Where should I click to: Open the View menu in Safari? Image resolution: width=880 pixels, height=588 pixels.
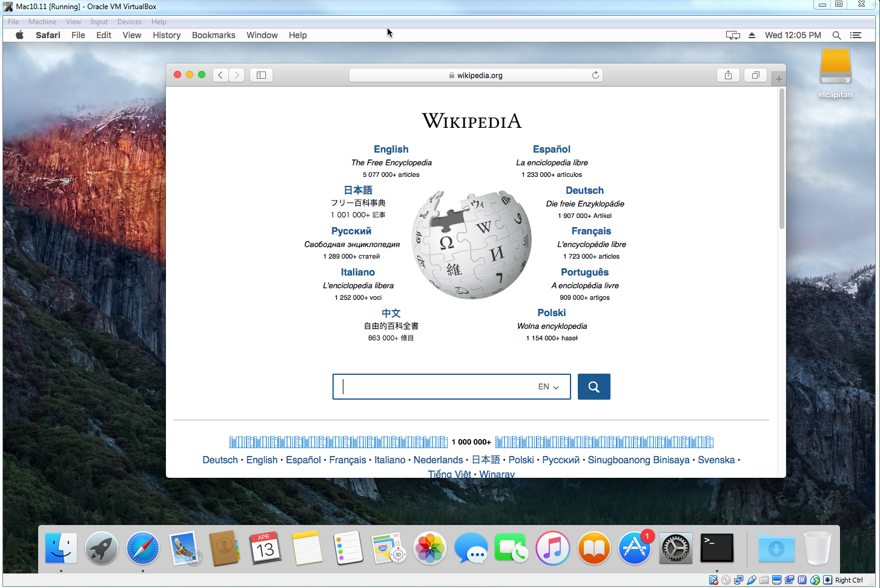(132, 35)
